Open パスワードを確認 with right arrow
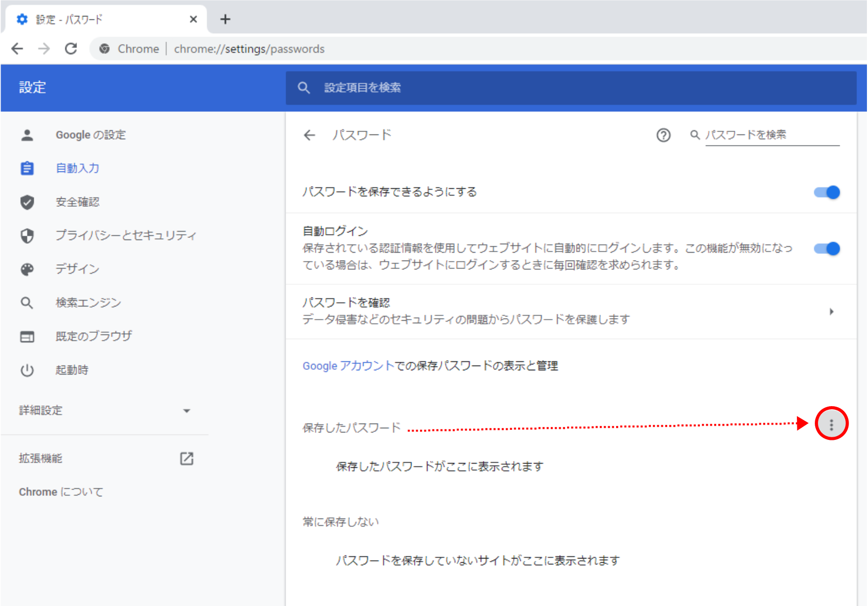The height and width of the screenshot is (606, 868). click(831, 312)
